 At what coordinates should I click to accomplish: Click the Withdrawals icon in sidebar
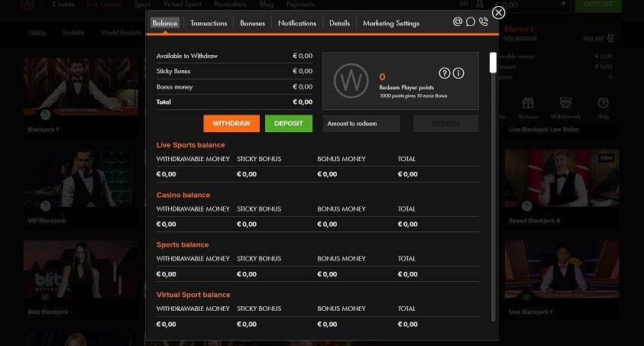click(x=565, y=103)
